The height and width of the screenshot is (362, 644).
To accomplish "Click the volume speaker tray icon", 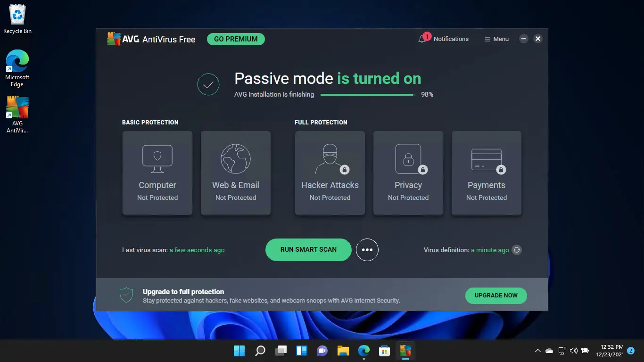I will tap(574, 351).
